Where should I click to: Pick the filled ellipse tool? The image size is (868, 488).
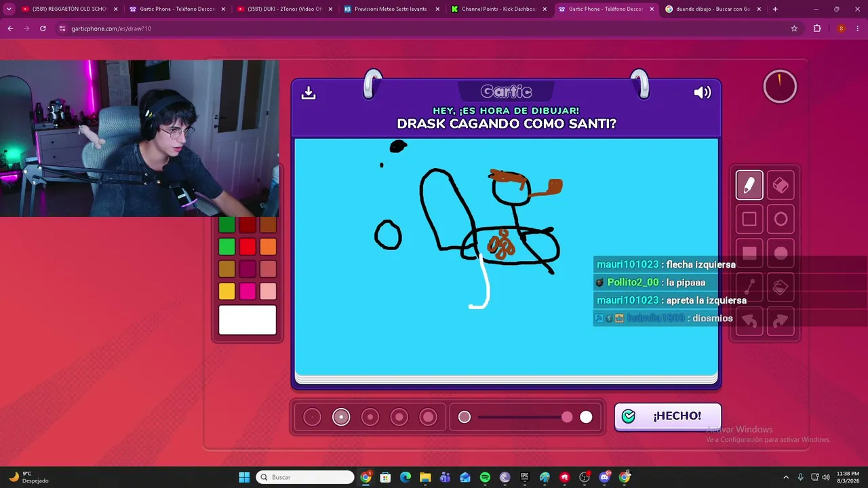click(781, 253)
